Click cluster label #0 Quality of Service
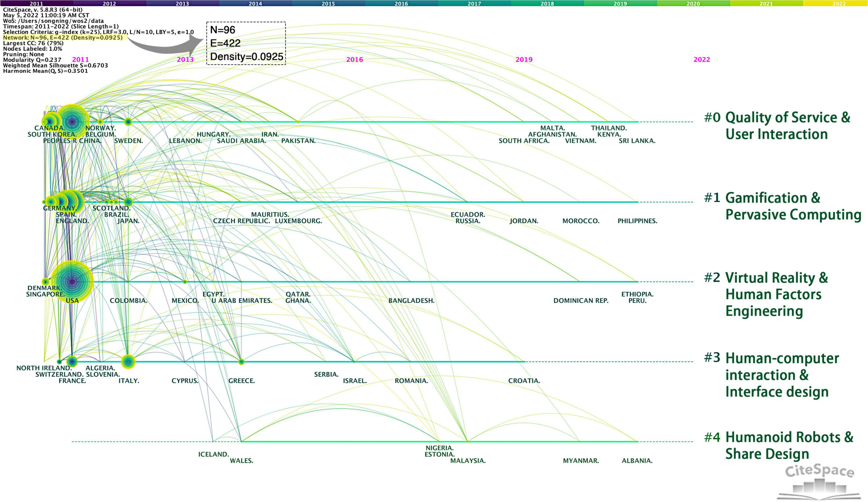The height and width of the screenshot is (502, 868). [x=777, y=126]
